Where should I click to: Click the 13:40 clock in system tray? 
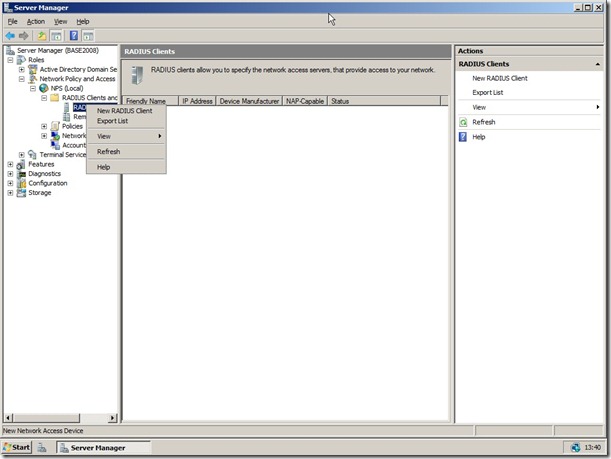(593, 448)
